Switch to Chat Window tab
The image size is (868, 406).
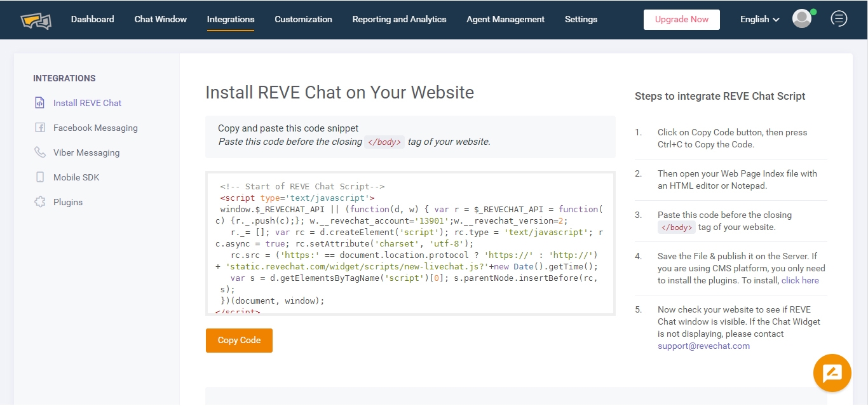click(x=160, y=19)
